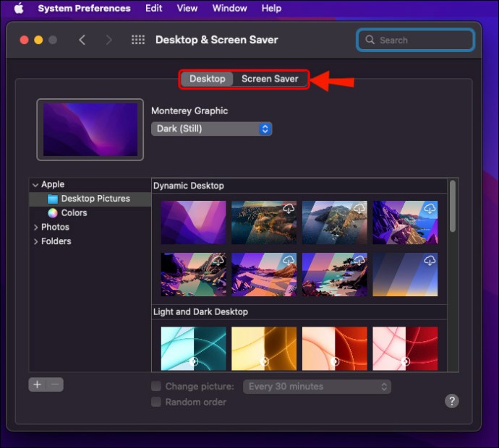Click the current wallpaper preview

tap(90, 129)
